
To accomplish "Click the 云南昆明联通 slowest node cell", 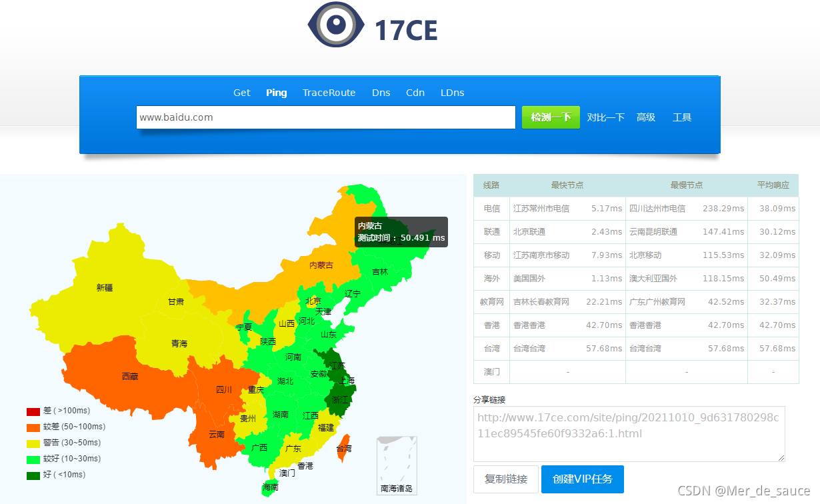I will pyautogui.click(x=653, y=232).
